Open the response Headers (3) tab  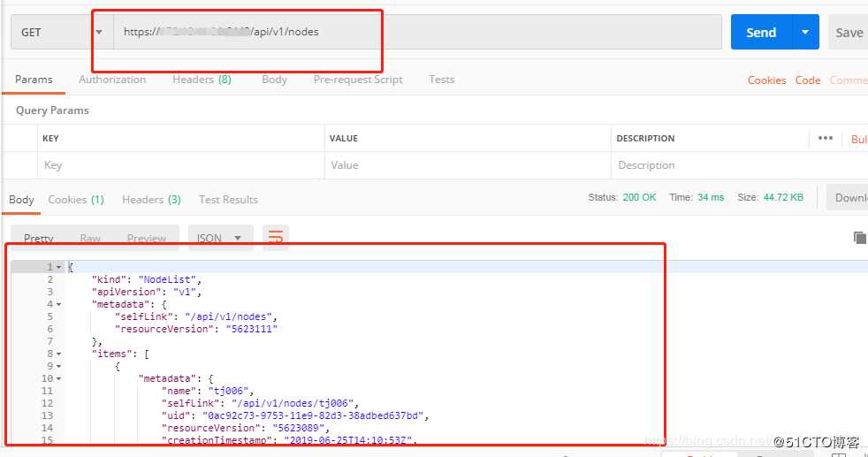(x=151, y=200)
